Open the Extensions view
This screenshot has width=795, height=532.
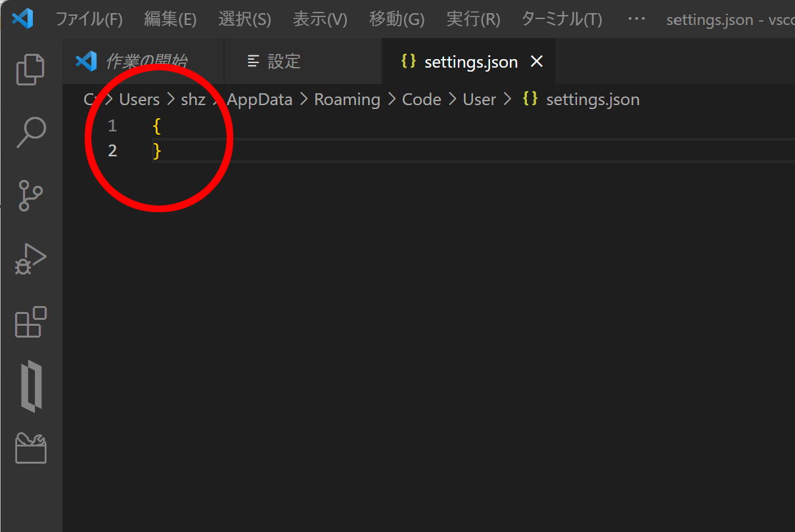[x=30, y=322]
